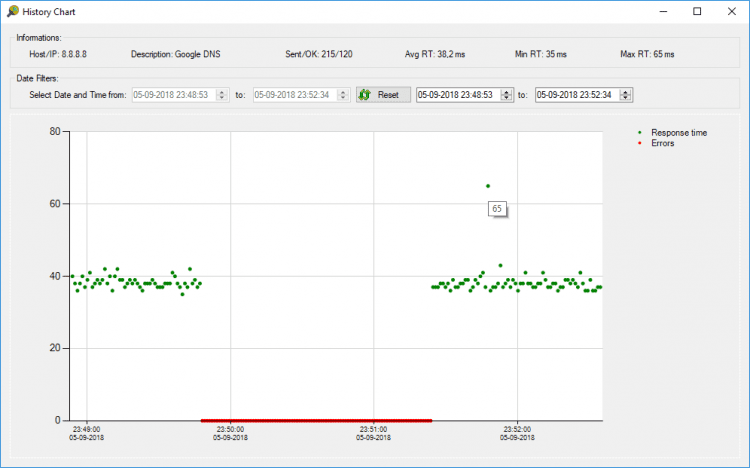
Task: Click the greyed-out to date 23:52:34 field
Action: click(294, 95)
